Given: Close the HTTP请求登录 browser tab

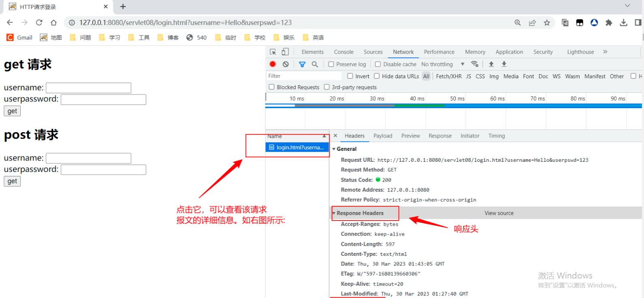Looking at the screenshot, I should [105, 6].
